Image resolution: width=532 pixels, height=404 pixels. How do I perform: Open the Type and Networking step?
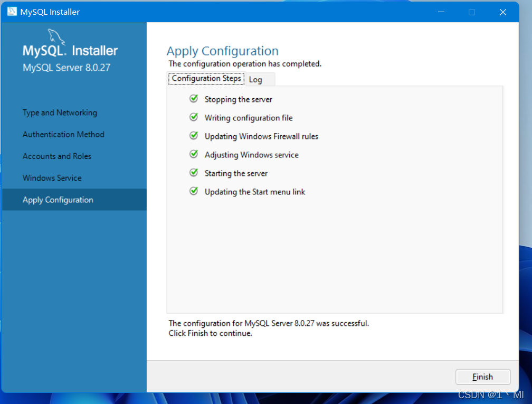tap(60, 112)
